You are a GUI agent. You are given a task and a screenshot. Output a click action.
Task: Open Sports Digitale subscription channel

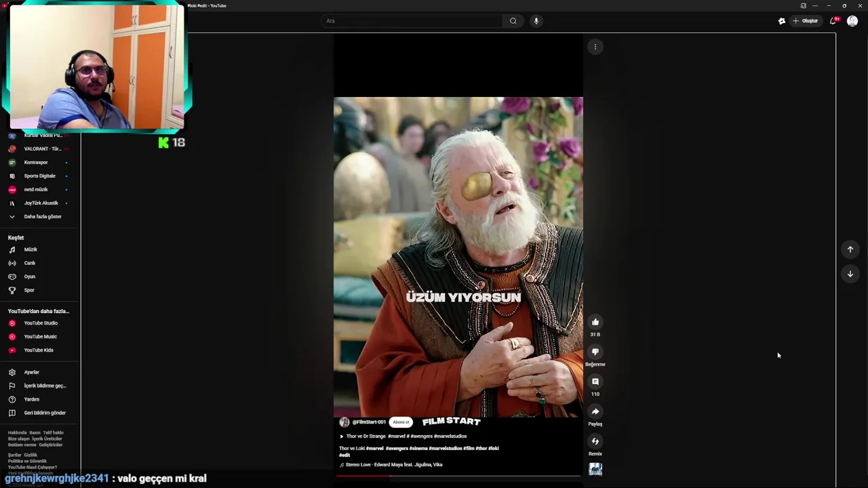point(40,176)
